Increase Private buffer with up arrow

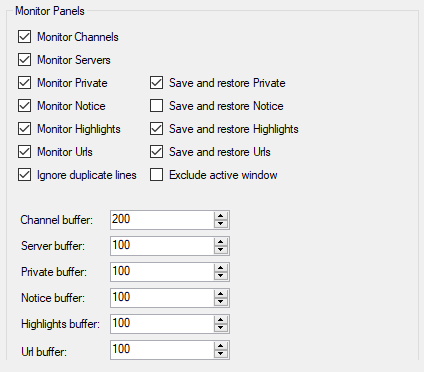tap(221, 268)
